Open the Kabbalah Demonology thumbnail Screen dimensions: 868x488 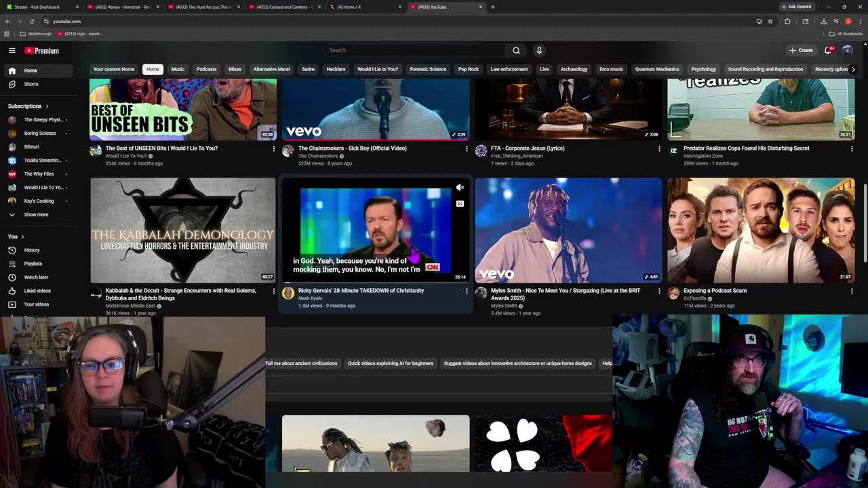[183, 230]
